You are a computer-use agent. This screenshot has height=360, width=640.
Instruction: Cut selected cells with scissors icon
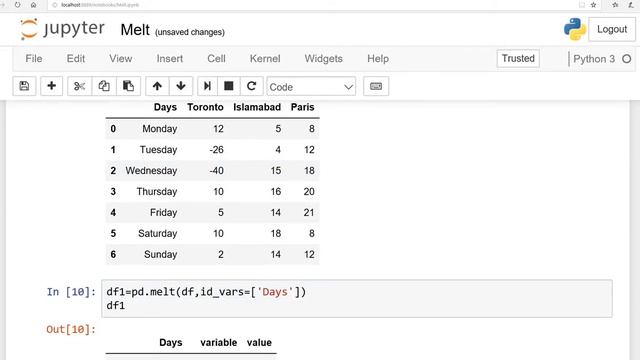pos(80,86)
